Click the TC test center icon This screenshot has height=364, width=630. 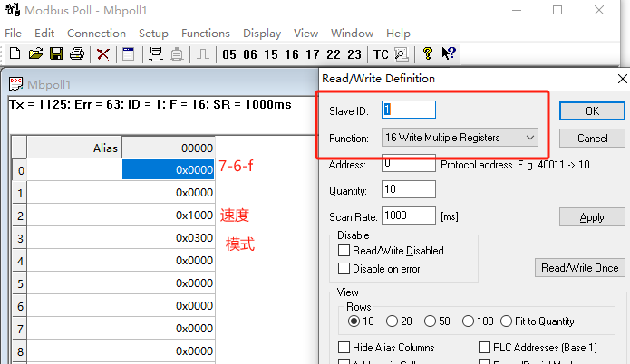point(381,54)
